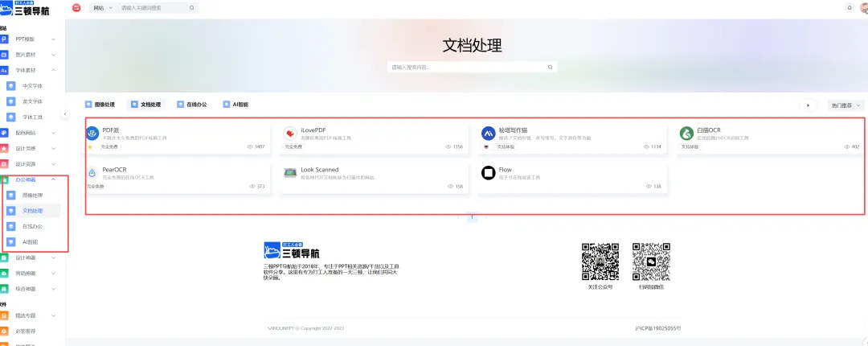
Task: Click the 设计灵感 star sidebar icon
Action: [4, 149]
